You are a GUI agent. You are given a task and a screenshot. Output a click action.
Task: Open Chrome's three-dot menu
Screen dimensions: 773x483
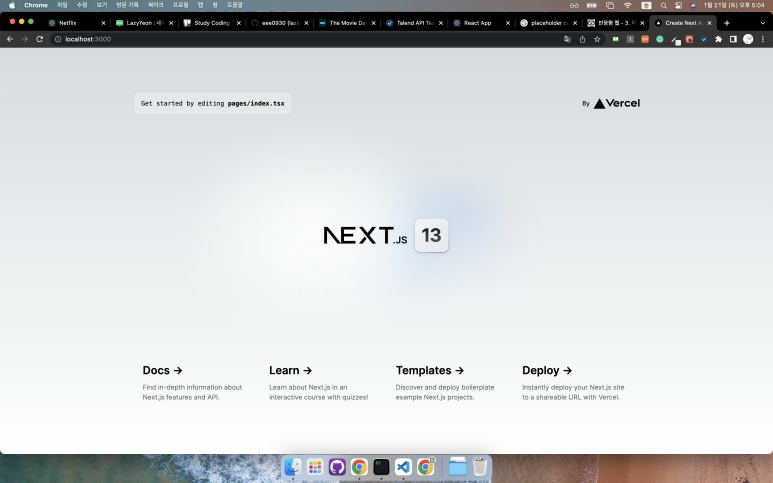[763, 39]
